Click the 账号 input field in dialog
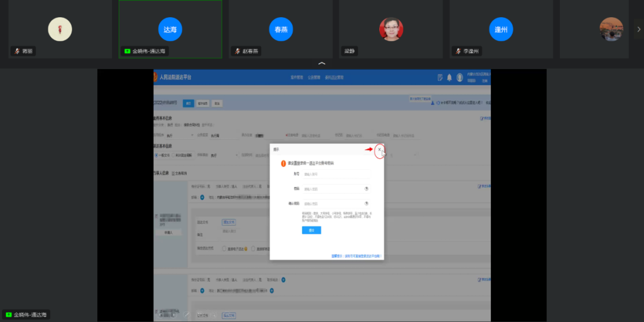644x322 pixels. click(337, 174)
